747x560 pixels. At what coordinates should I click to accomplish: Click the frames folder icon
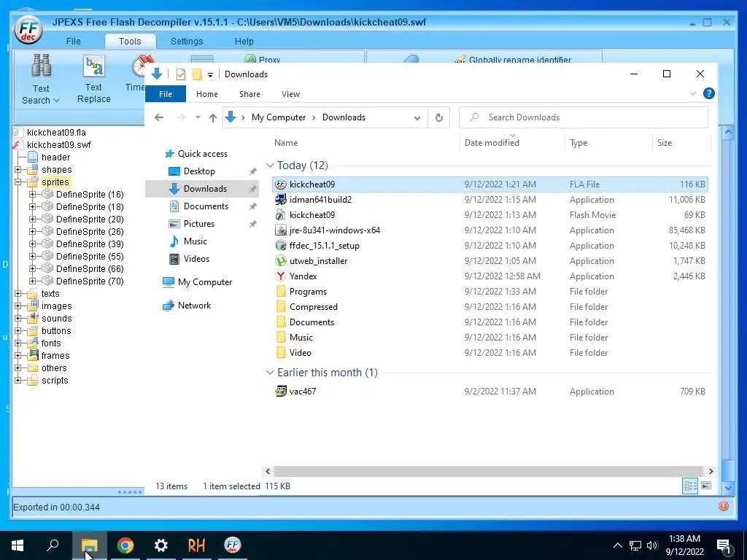point(32,355)
